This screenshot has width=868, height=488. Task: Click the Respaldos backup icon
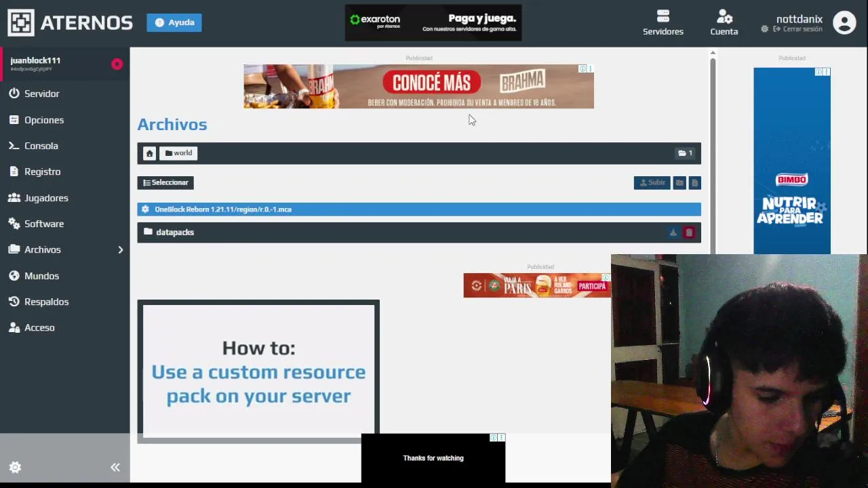[x=14, y=302]
